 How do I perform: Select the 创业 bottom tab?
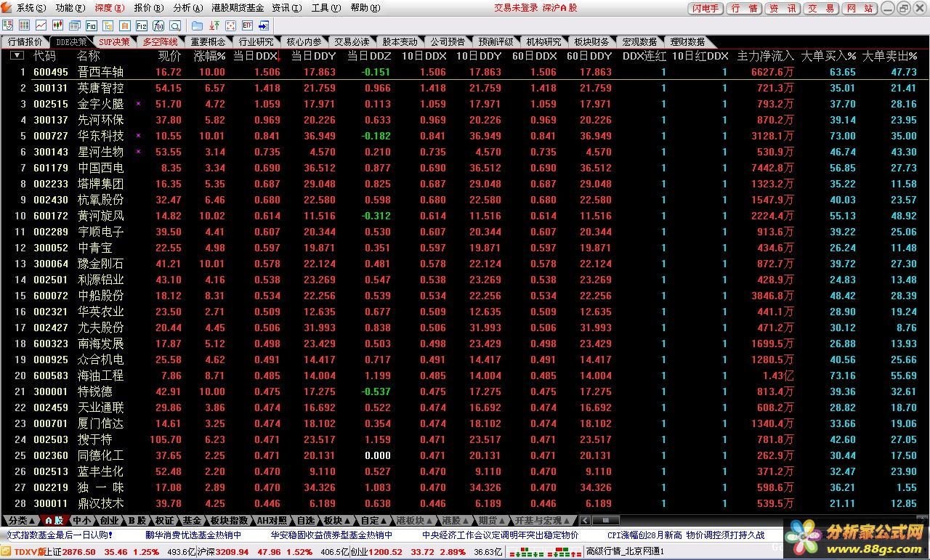pos(110,521)
